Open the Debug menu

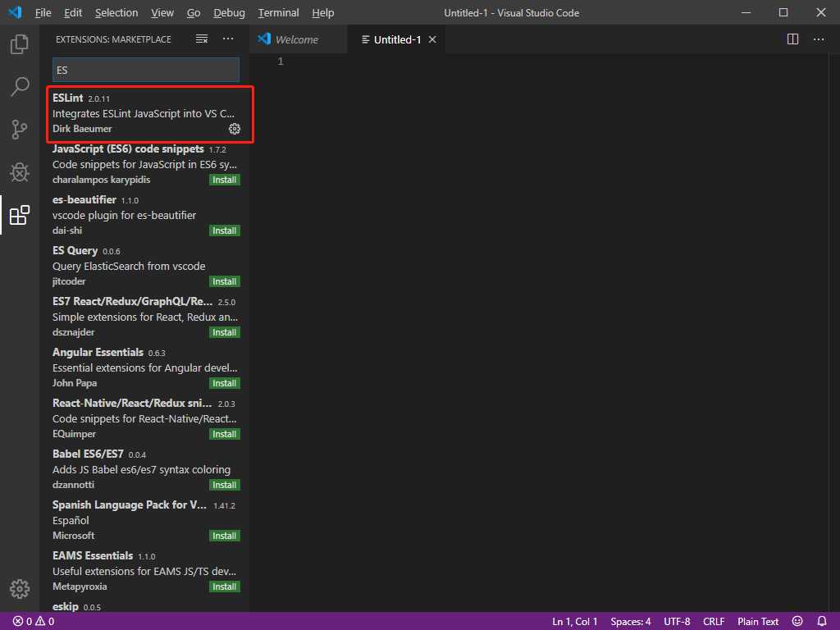tap(230, 12)
